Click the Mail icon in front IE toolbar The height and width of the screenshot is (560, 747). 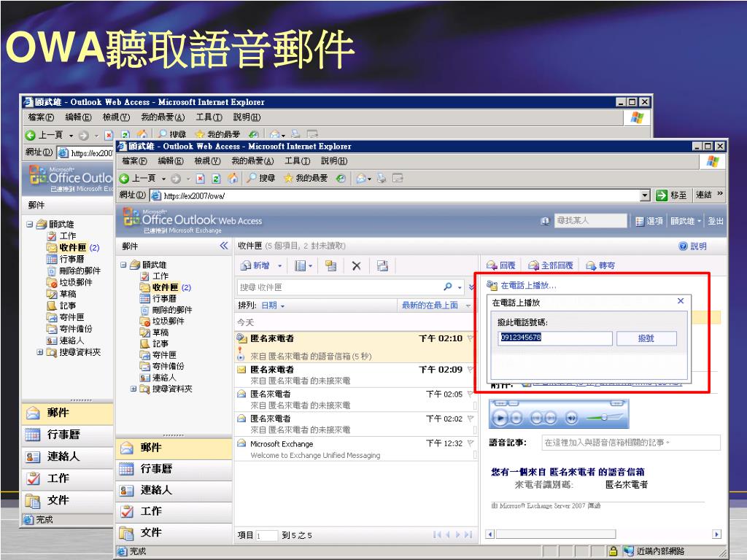(362, 178)
